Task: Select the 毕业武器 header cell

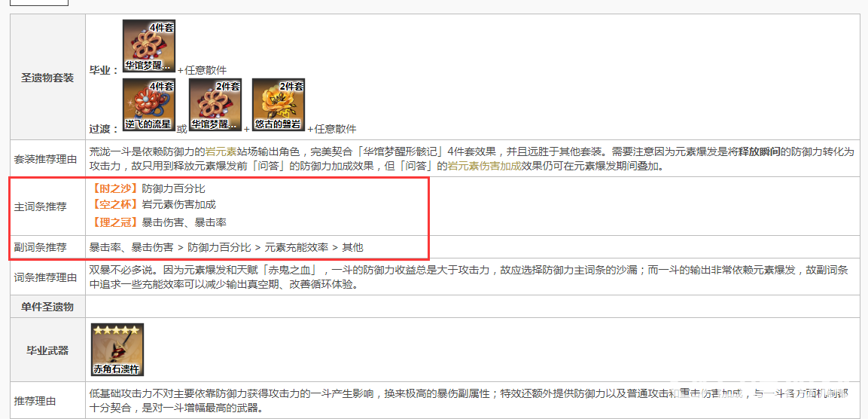Action: (47, 350)
